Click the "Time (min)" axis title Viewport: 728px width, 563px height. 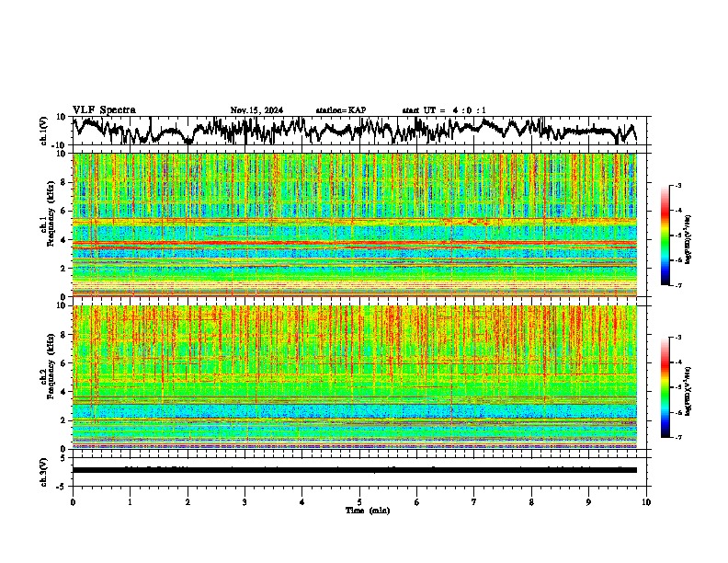pyautogui.click(x=368, y=511)
